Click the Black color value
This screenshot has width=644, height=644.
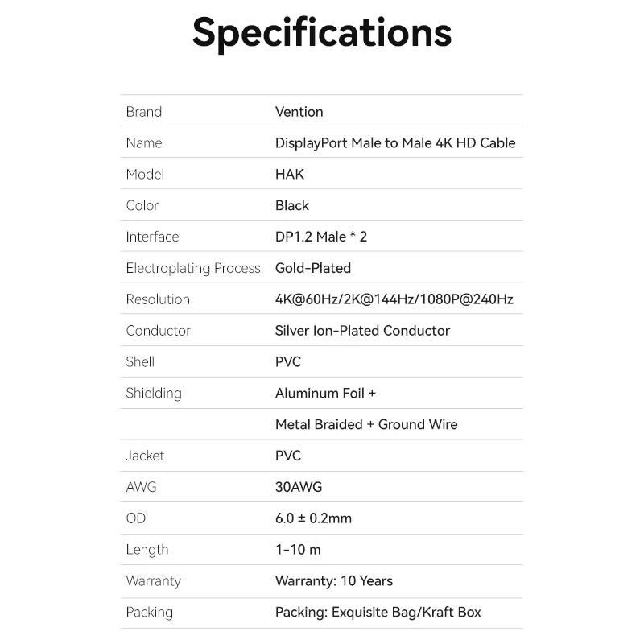pyautogui.click(x=292, y=205)
